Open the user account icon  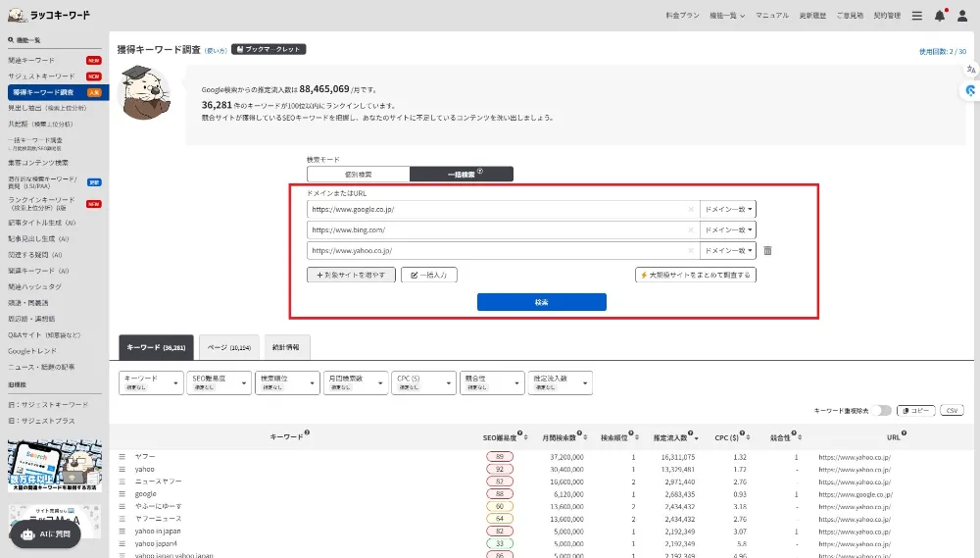click(962, 16)
